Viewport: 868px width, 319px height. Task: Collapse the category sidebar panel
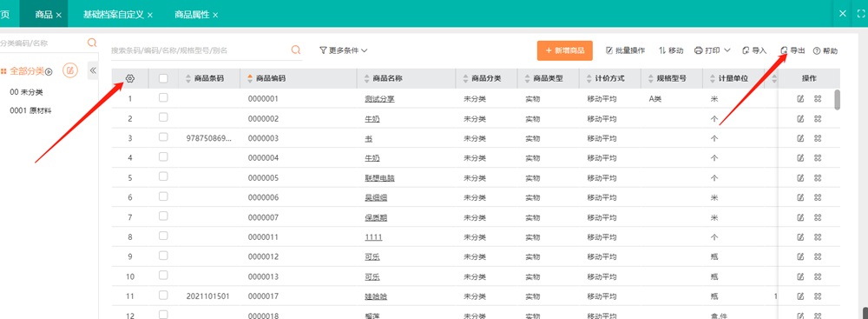(x=93, y=70)
